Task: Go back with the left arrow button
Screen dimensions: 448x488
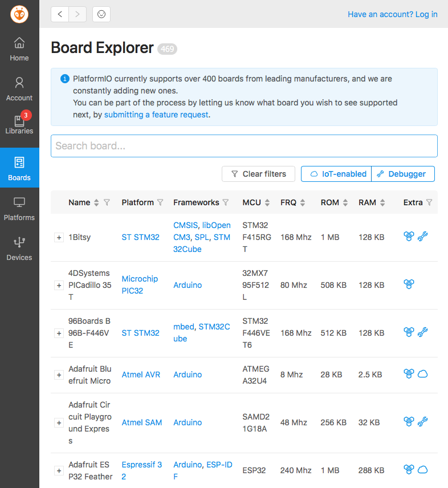Action: point(60,14)
